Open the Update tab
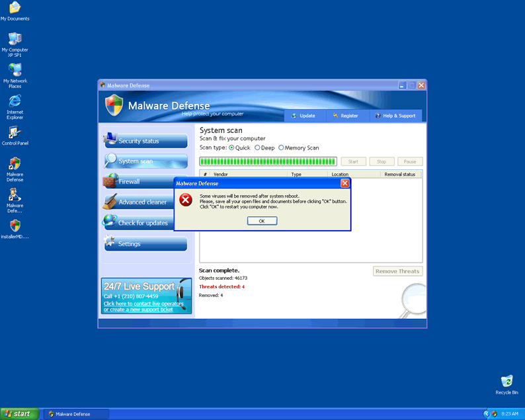Screen dimensions: 525x420 304,116
